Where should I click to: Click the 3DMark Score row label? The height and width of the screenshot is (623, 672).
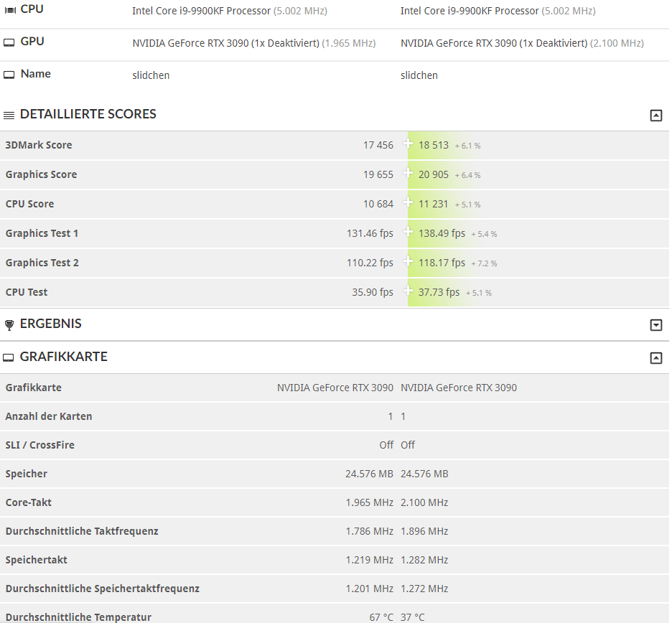point(39,145)
